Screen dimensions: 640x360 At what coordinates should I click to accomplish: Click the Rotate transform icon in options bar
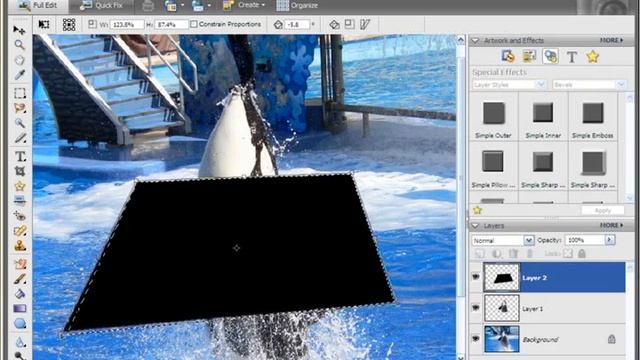click(334, 24)
